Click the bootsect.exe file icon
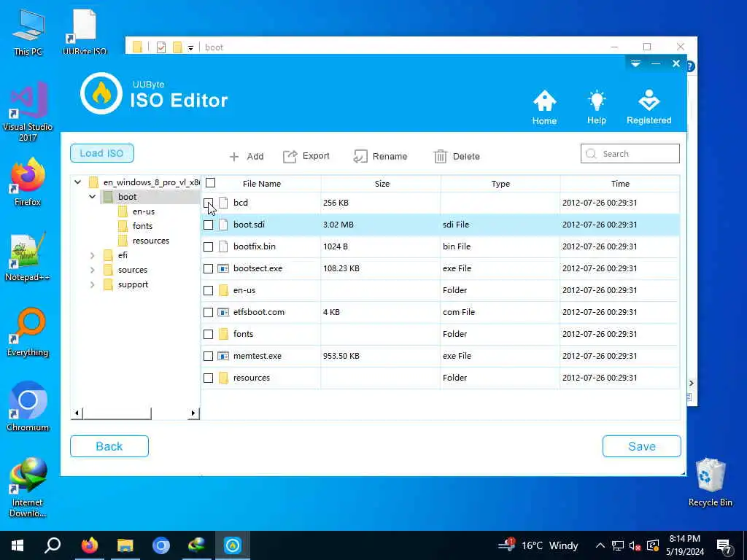The height and width of the screenshot is (560, 747). (x=223, y=268)
